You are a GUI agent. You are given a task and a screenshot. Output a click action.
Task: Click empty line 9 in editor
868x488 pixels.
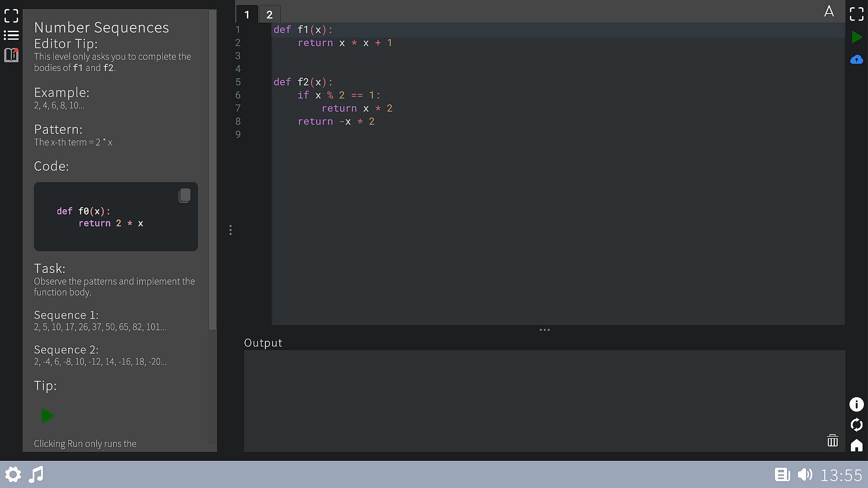coord(558,135)
